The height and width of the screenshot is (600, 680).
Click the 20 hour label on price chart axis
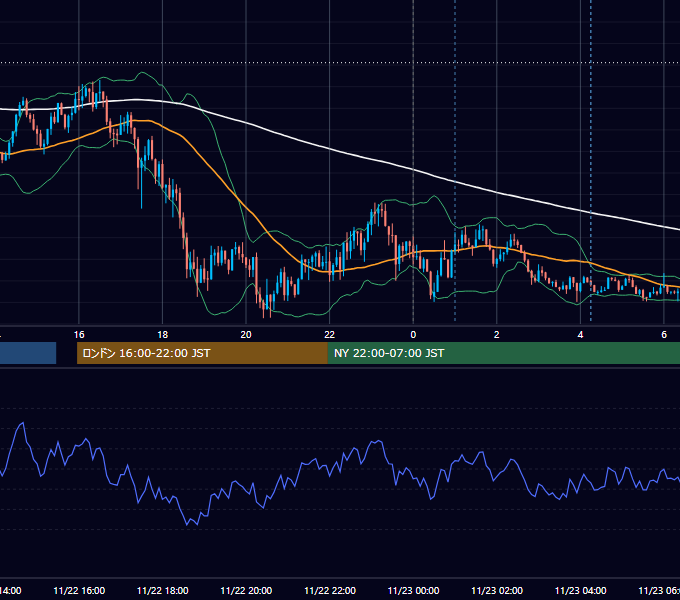point(246,335)
